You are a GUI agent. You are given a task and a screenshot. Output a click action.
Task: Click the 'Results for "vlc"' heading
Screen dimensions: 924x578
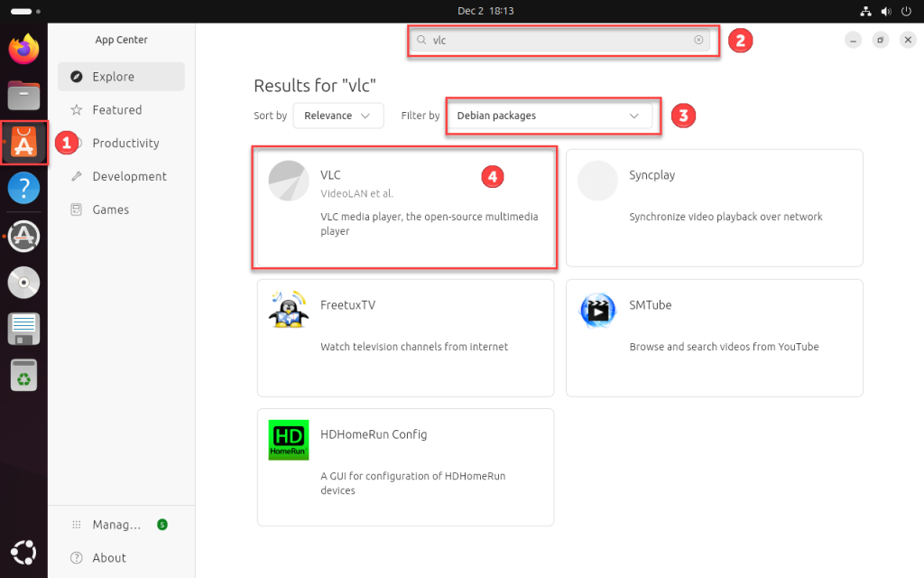coord(315,86)
